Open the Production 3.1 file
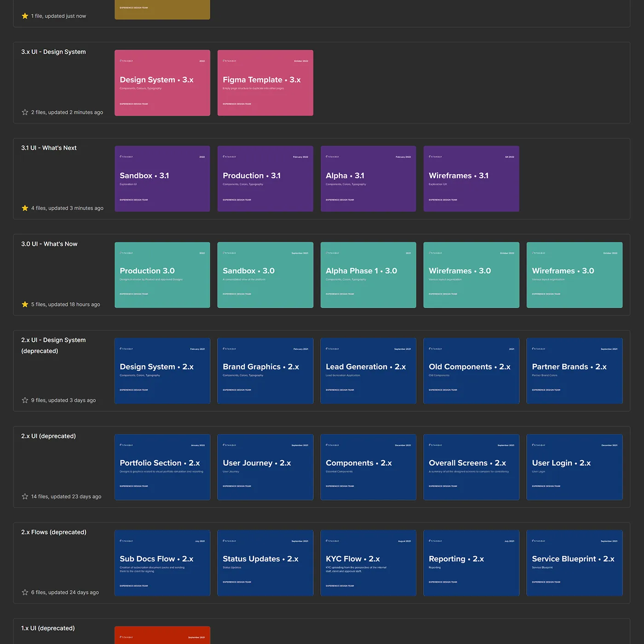Viewport: 644px width, 644px height. click(265, 178)
